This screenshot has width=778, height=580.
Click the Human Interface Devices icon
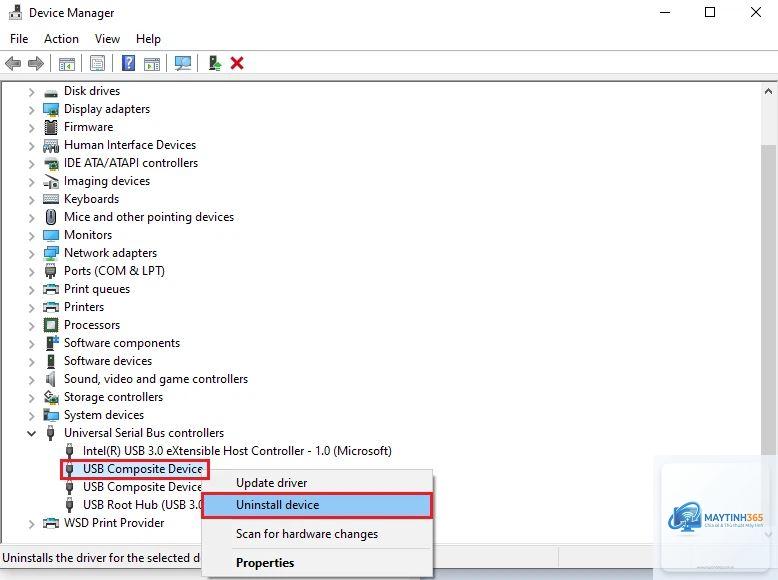51,145
